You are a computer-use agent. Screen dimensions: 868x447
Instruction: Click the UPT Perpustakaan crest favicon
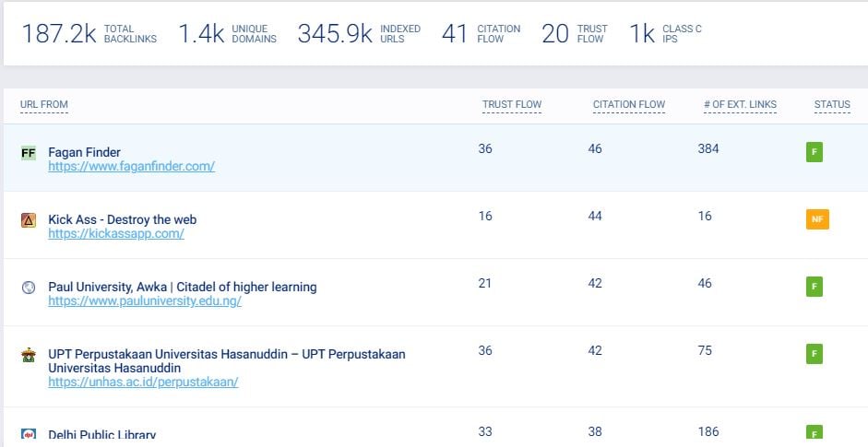click(x=28, y=355)
